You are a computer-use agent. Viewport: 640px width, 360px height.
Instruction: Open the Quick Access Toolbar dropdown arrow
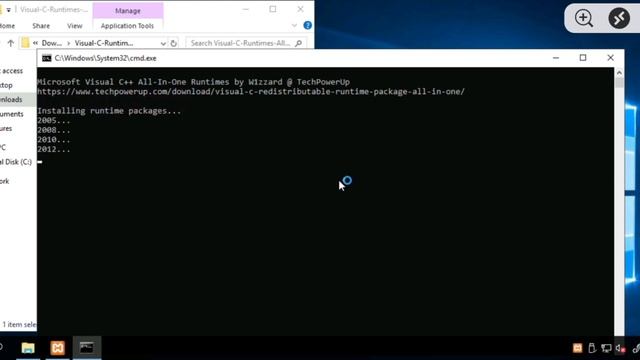coord(9,10)
